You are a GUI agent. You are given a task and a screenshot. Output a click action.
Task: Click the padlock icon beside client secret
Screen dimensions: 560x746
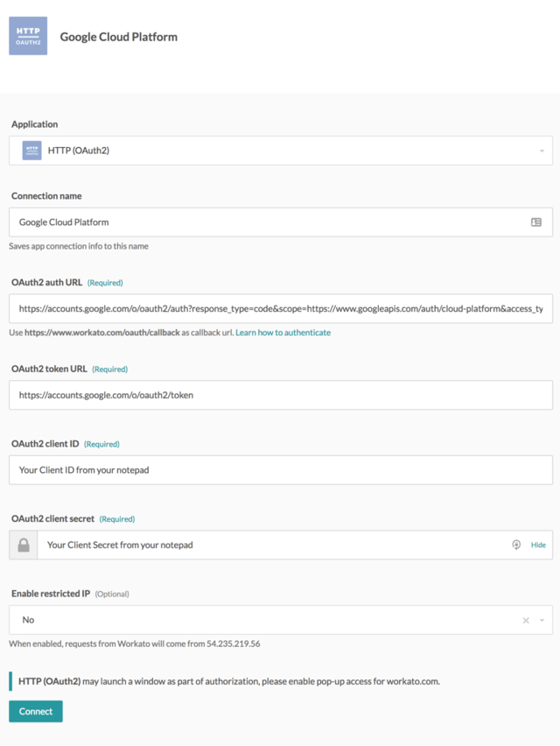pyautogui.click(x=24, y=545)
